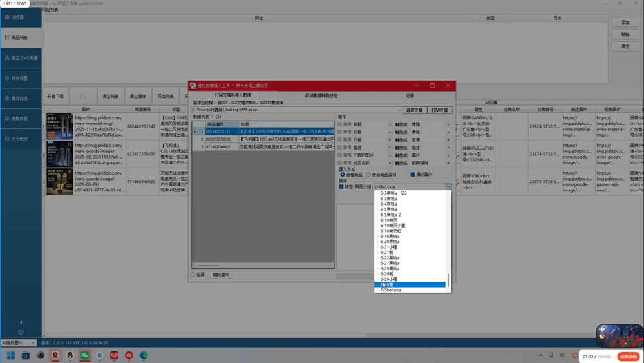The image size is (644, 363).
Task: Open the 商品列表 product list sidebar item
Action: 21,38
